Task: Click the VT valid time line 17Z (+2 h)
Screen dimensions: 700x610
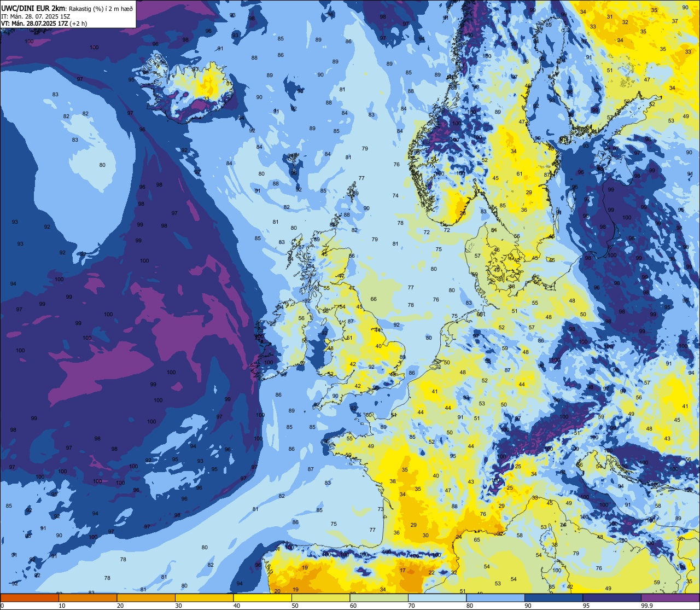Action: (44, 24)
